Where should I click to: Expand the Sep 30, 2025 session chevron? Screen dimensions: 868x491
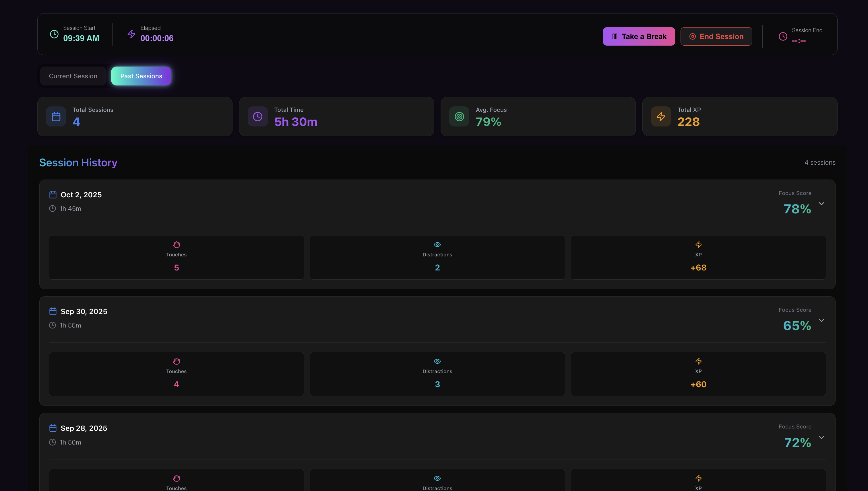pos(821,320)
